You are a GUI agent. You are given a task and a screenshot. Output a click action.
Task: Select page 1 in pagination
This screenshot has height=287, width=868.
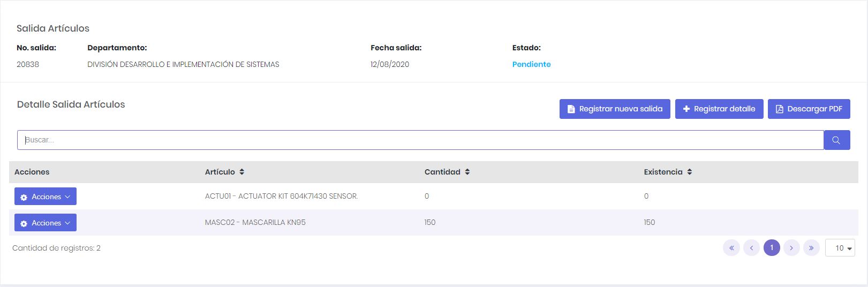[772, 248]
